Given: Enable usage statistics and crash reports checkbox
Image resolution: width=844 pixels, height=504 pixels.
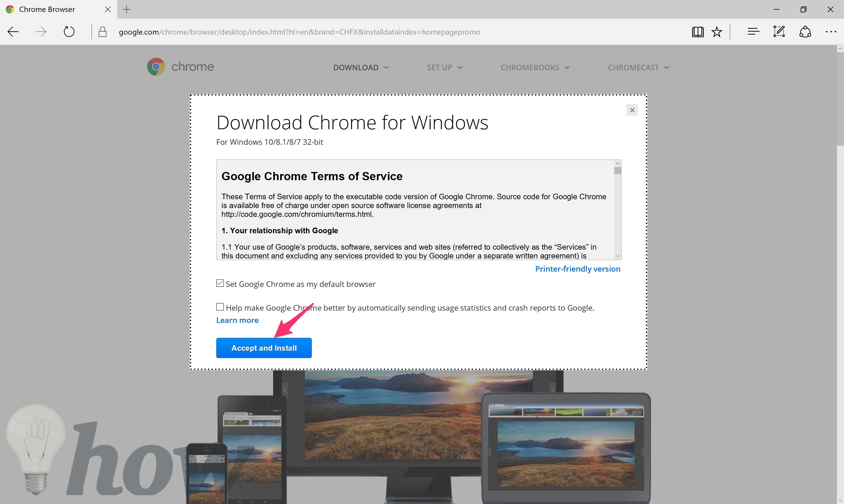Looking at the screenshot, I should 220,307.
